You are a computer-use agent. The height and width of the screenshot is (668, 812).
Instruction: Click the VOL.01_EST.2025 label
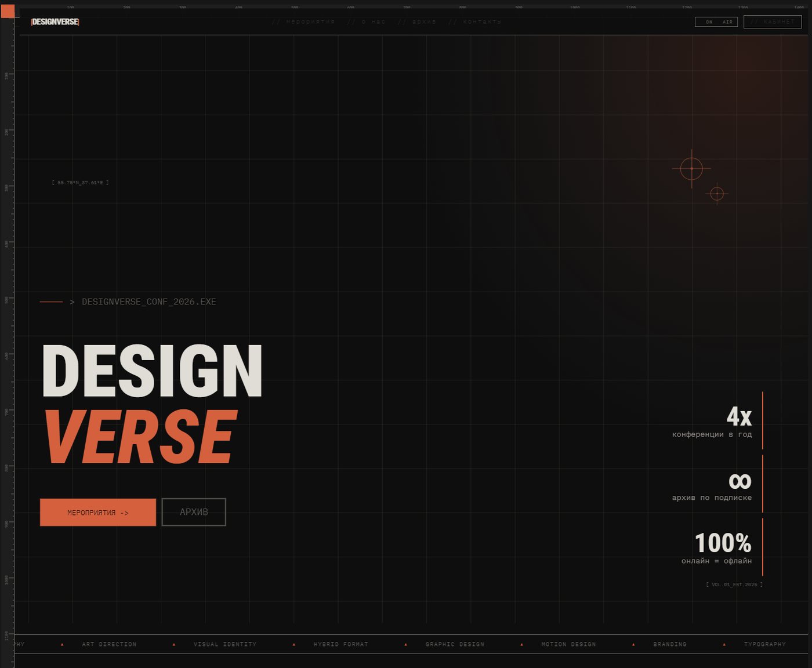(734, 584)
